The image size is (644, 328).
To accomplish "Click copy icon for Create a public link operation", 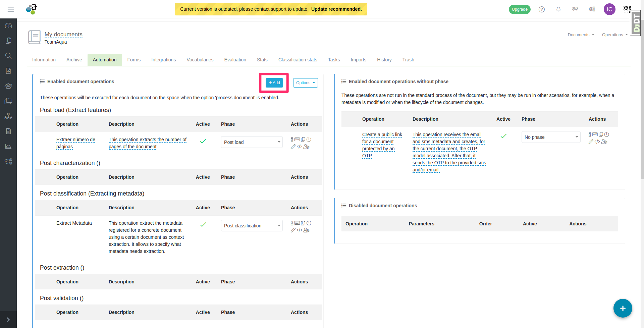I will point(601,134).
